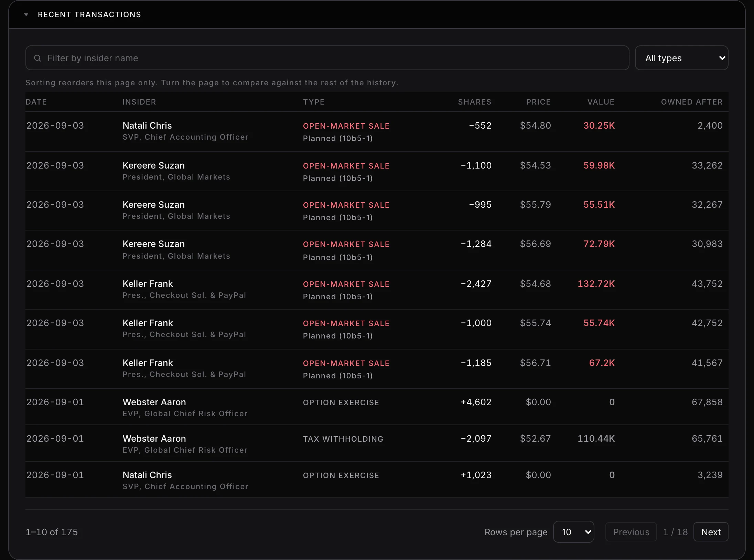The image size is (754, 560).
Task: Click the 65,761 owned after cell
Action: 707,439
